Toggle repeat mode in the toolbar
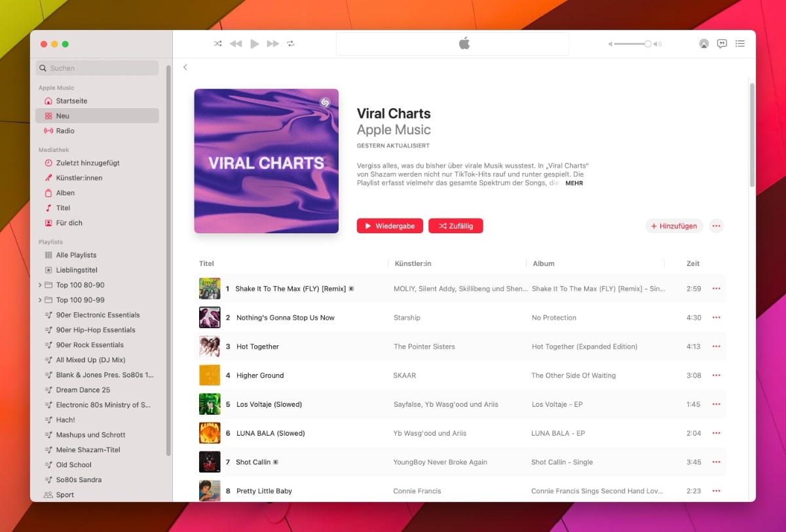The image size is (786, 532). tap(291, 44)
